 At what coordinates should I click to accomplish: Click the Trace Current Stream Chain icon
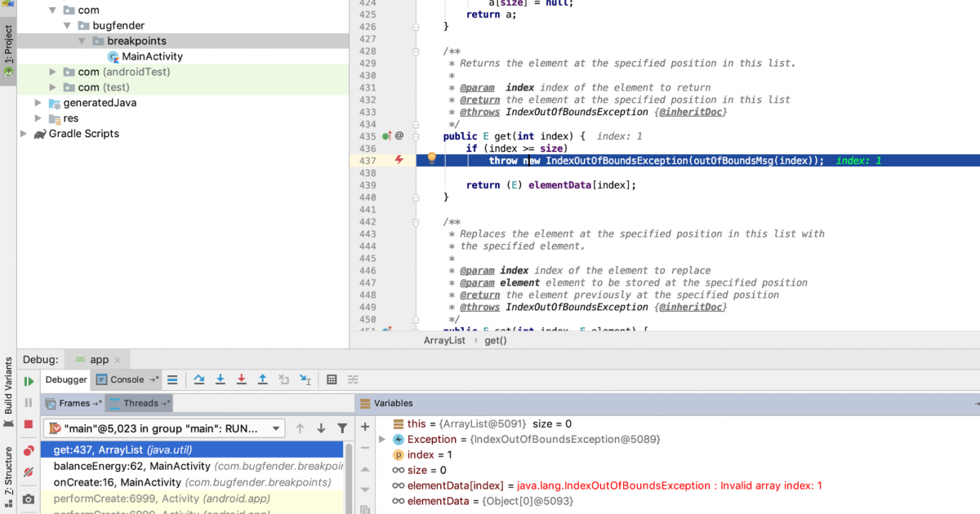(353, 379)
